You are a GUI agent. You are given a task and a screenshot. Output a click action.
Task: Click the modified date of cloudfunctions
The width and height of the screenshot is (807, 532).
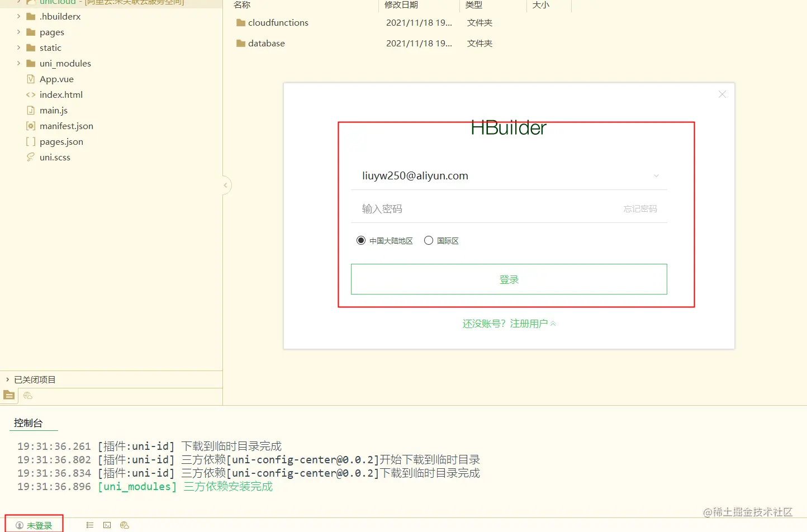[419, 23]
